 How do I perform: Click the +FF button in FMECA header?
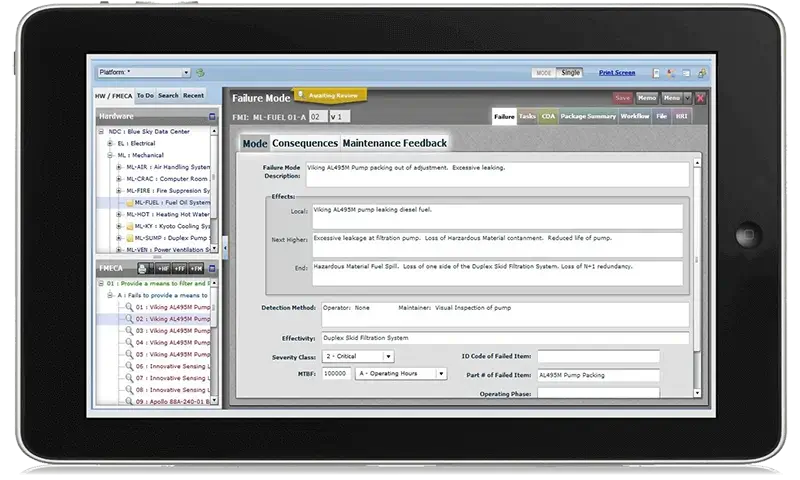pos(180,268)
